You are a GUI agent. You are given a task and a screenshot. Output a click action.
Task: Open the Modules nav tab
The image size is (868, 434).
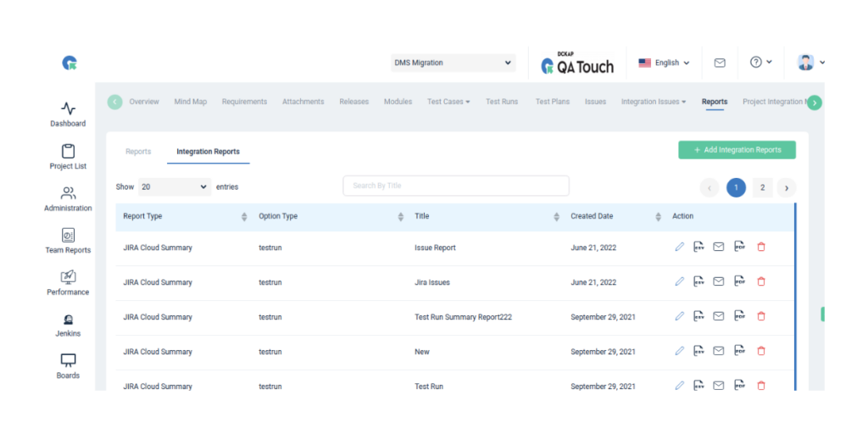pyautogui.click(x=398, y=102)
